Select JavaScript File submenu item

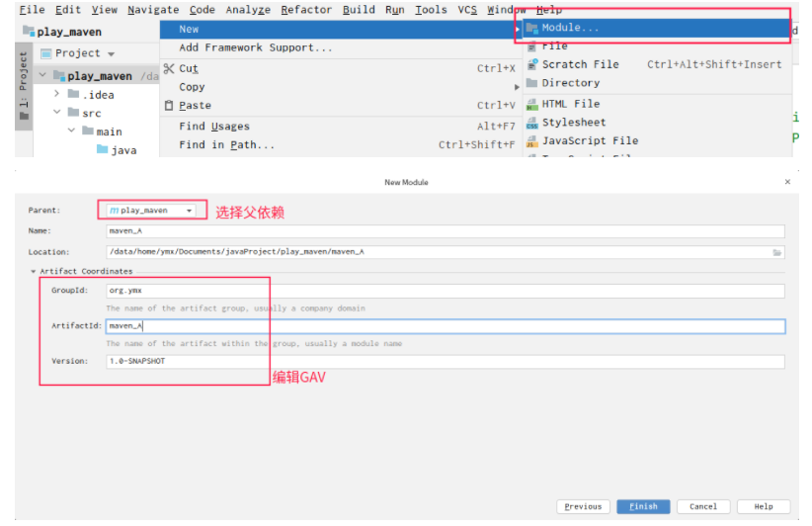657,141
